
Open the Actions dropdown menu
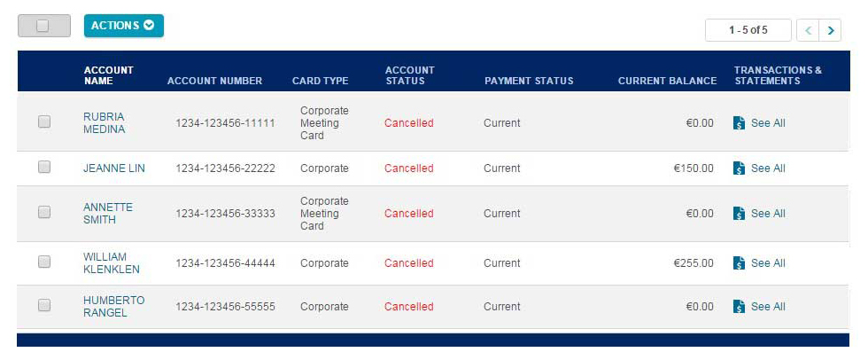point(123,26)
